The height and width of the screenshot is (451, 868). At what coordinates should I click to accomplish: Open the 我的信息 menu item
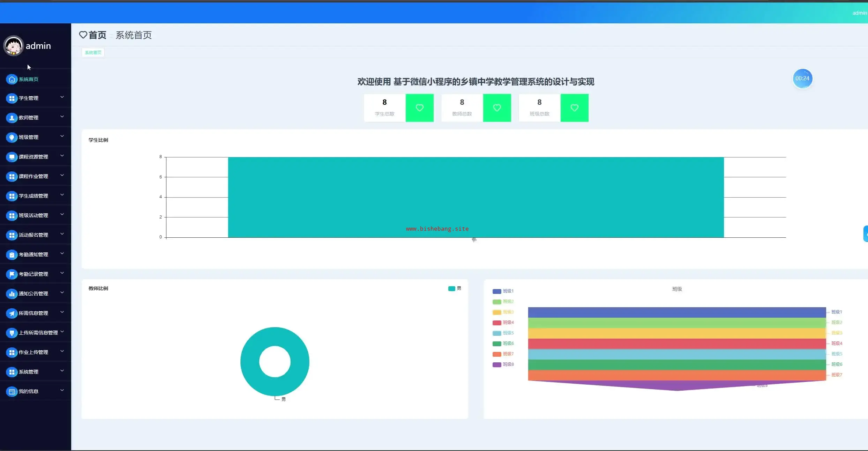tap(29, 391)
